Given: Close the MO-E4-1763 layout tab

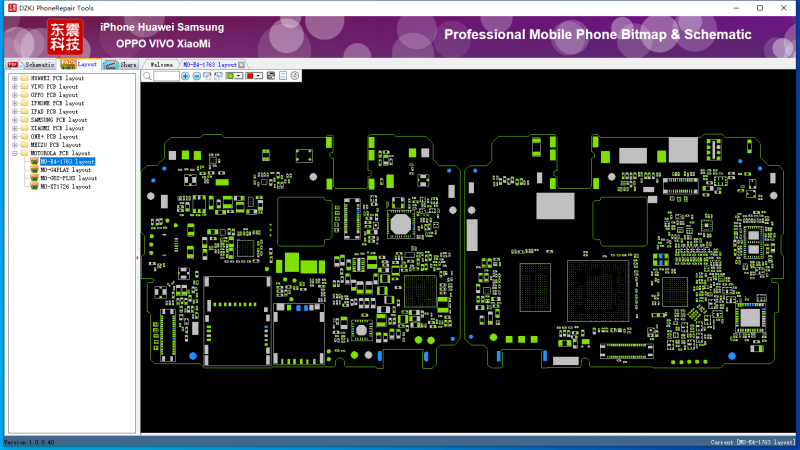Looking at the screenshot, I should tap(241, 64).
